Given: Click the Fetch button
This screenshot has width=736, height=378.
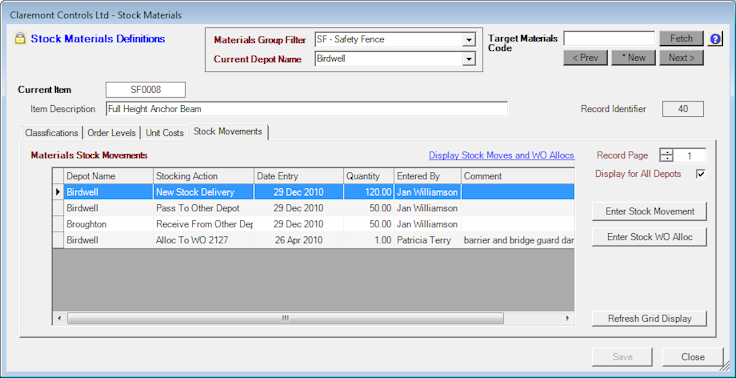Looking at the screenshot, I should [x=681, y=39].
